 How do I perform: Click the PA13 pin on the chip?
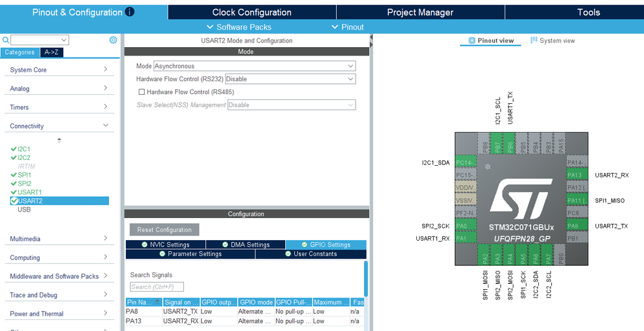tap(577, 175)
